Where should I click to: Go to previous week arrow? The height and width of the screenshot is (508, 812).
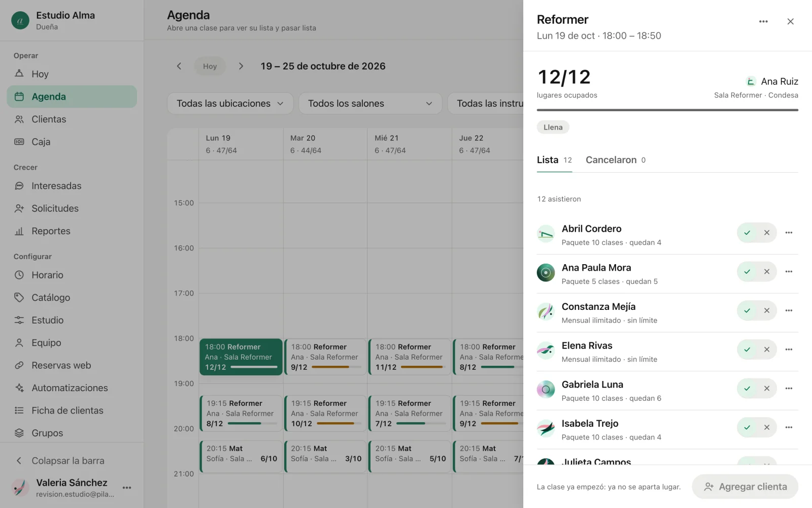[x=179, y=66]
